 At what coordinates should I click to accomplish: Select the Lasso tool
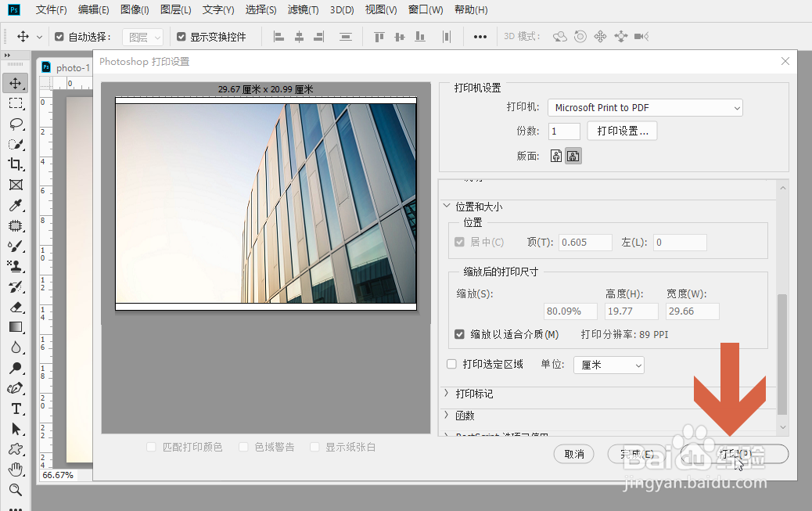[x=16, y=124]
